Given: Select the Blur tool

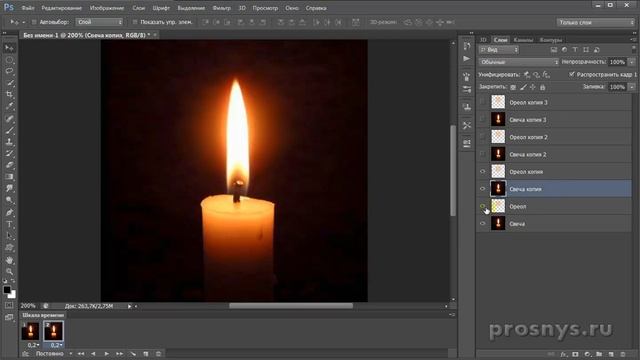Looking at the screenshot, I should point(9,188).
